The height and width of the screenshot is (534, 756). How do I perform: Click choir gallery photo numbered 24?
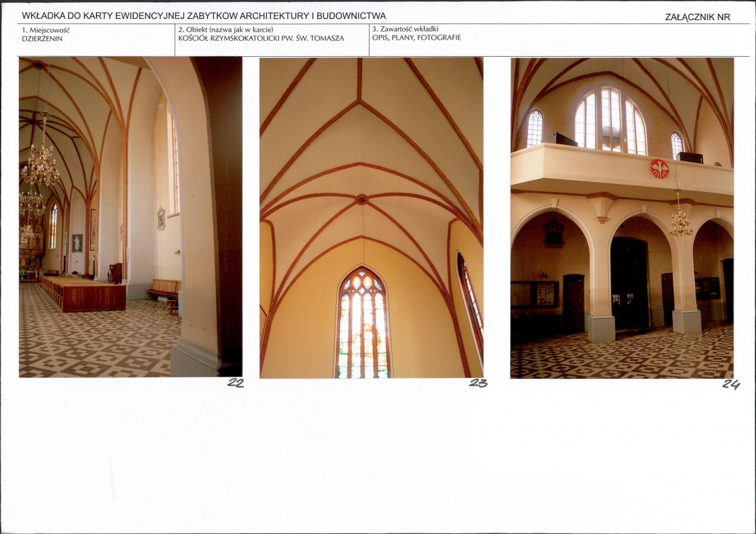pyautogui.click(x=622, y=218)
